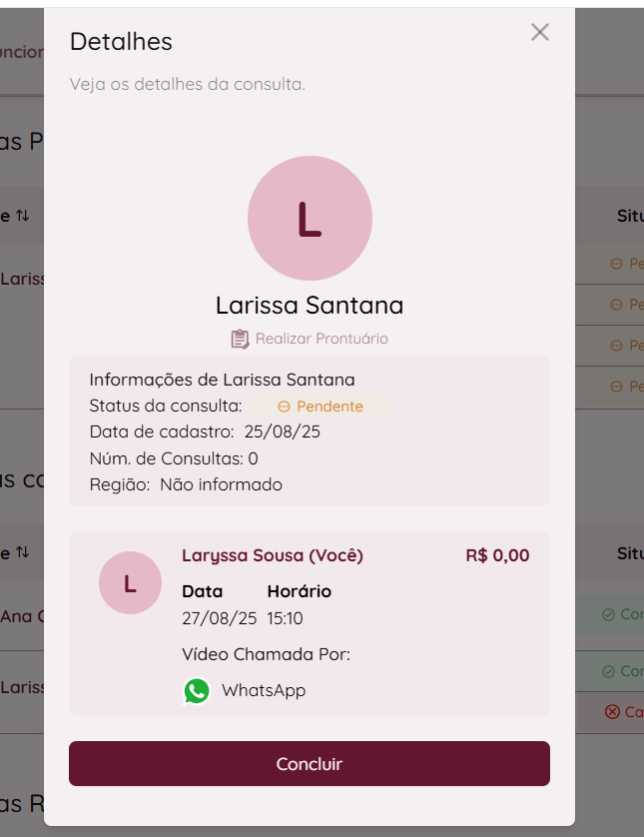The width and height of the screenshot is (644, 837).
Task: Click the Larissa Santana name heading
Action: click(x=310, y=306)
